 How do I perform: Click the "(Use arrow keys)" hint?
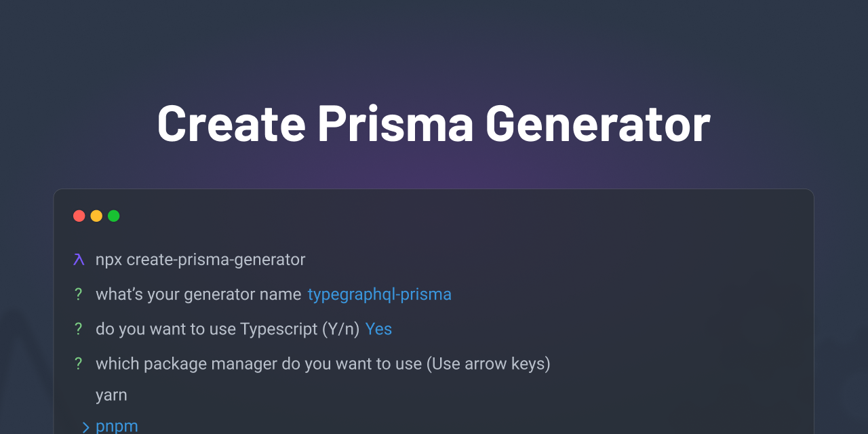(488, 364)
